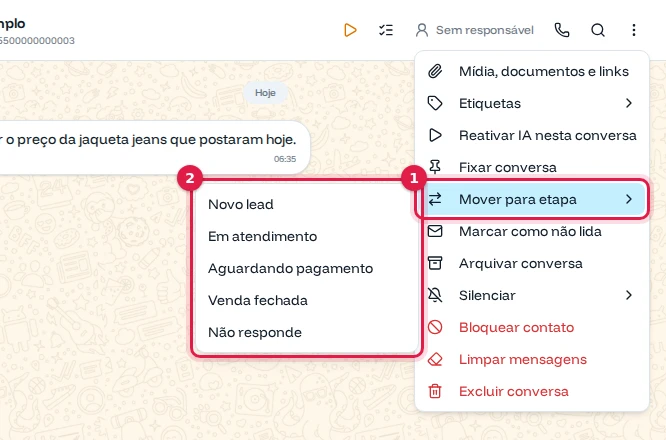Open the checklist tasks icon
Screen dimensions: 666x440
tap(386, 30)
